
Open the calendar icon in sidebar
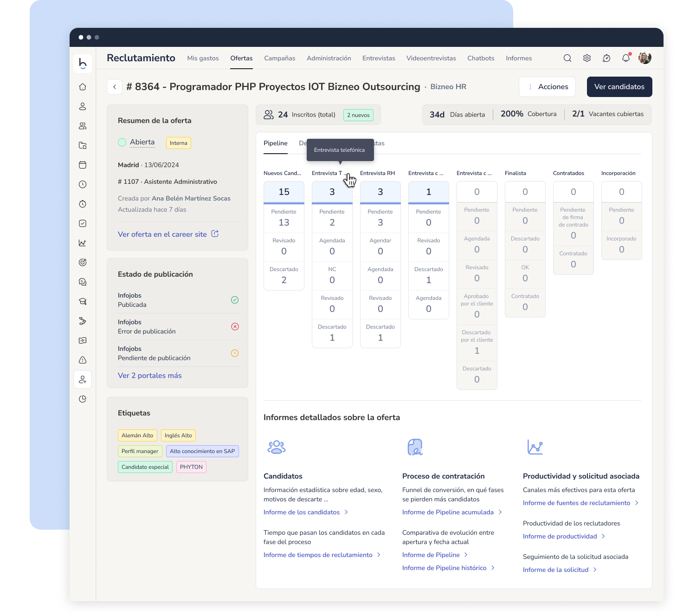pos(83,165)
